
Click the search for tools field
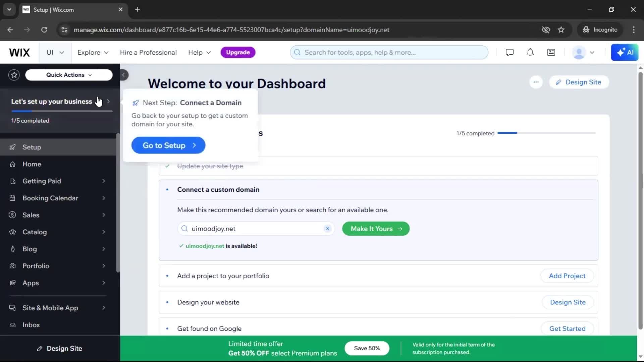click(x=389, y=53)
